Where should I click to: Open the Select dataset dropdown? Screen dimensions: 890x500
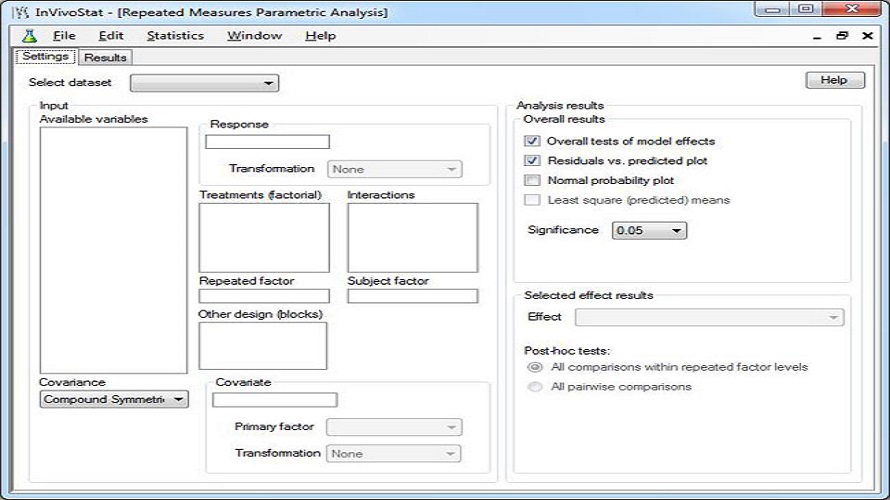(204, 83)
